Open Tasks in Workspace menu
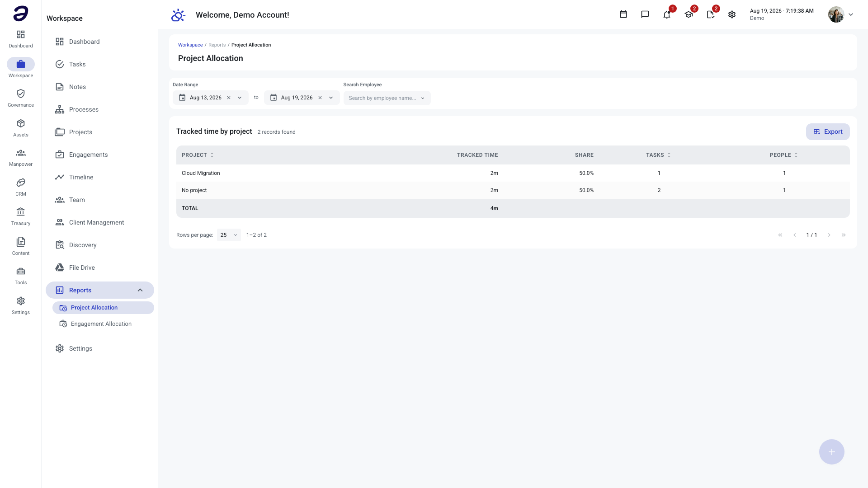Screen dimensions: 868x488 coord(100,64)
